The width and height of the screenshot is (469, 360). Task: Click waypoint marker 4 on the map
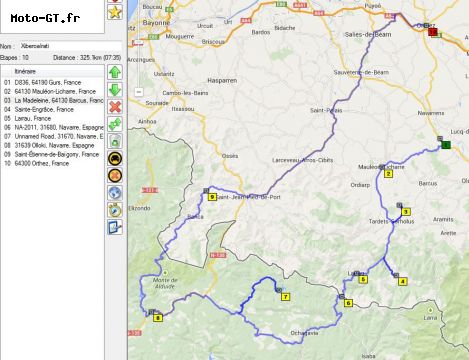(403, 282)
